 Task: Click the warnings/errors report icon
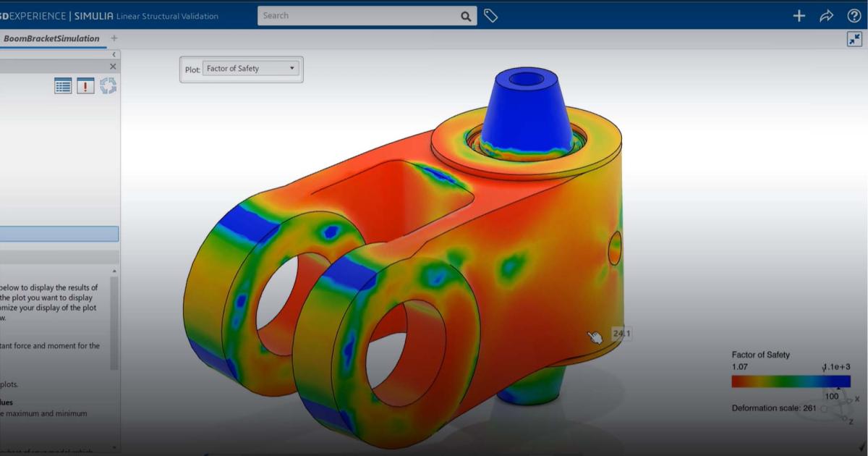[85, 85]
